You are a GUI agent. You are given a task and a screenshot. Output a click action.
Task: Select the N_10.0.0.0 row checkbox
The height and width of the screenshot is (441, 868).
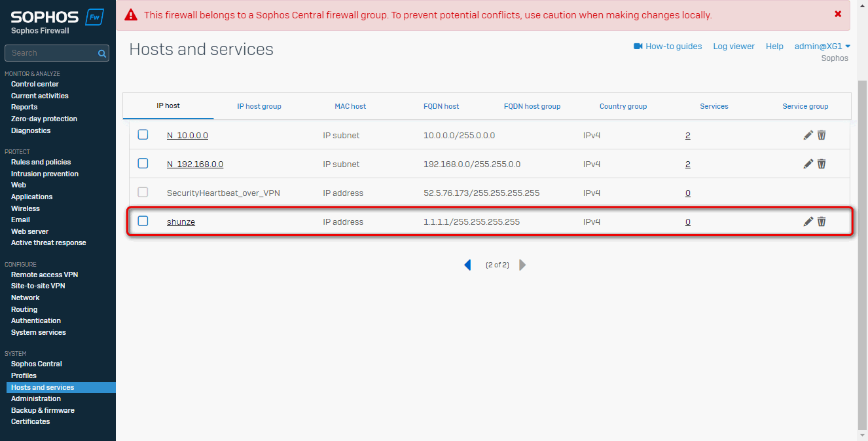[x=143, y=134]
